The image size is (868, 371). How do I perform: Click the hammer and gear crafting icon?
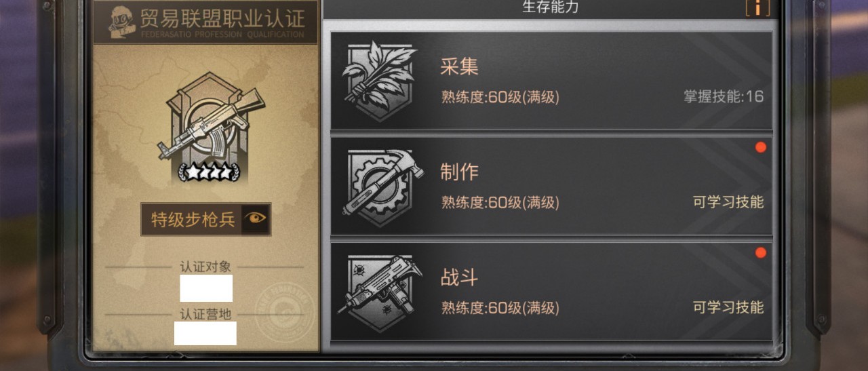point(381,187)
